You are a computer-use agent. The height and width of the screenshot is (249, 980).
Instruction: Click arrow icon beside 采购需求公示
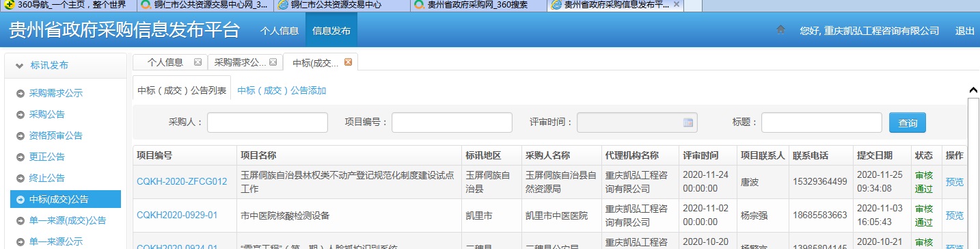tap(21, 93)
